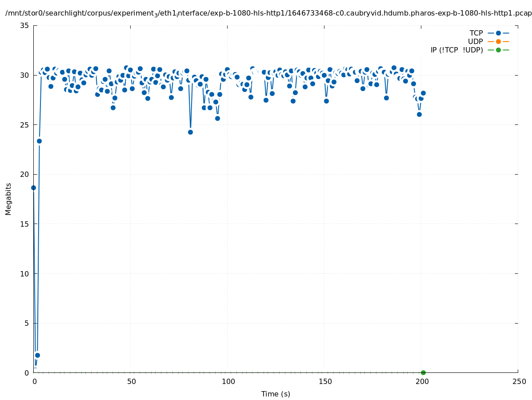Click the last TCP data point of the series

click(x=423, y=93)
